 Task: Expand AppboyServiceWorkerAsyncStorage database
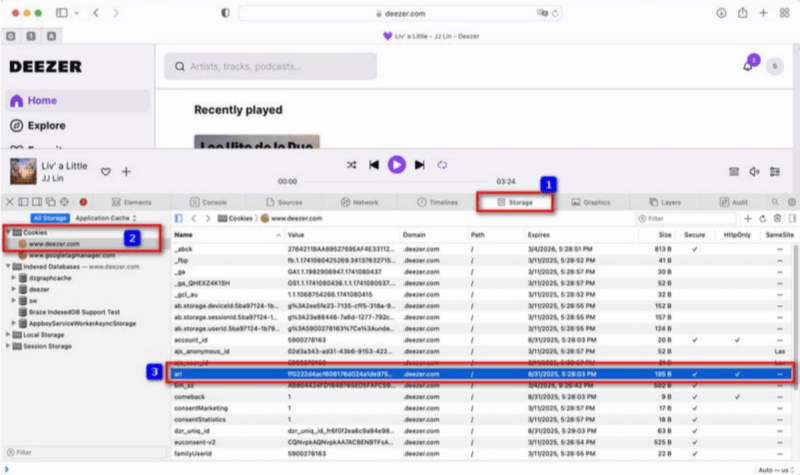tap(14, 323)
